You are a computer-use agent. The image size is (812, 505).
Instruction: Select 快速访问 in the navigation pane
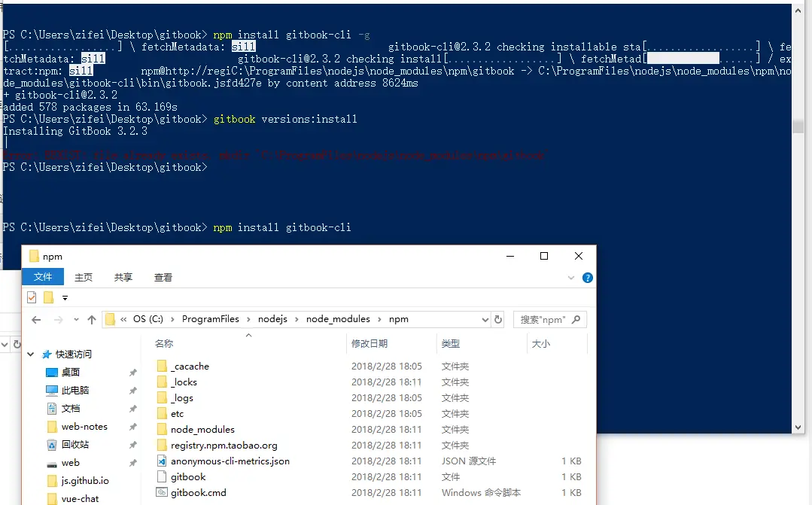click(74, 354)
